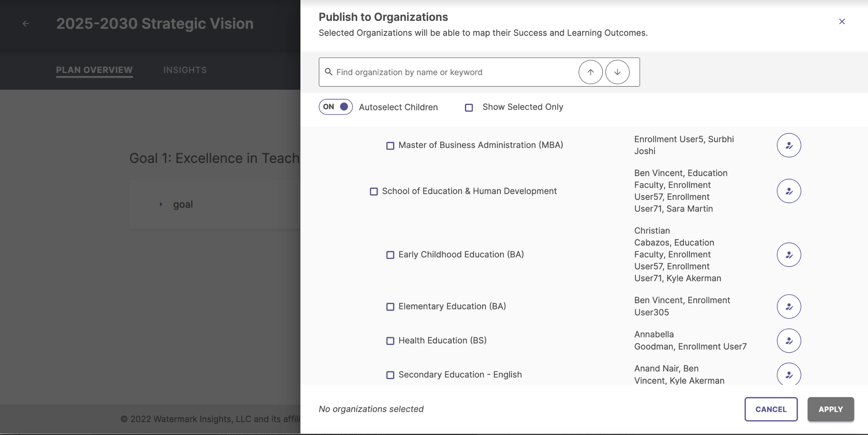Select Secondary Education - English checkbox
Screen dimensions: 868x435
390,375
